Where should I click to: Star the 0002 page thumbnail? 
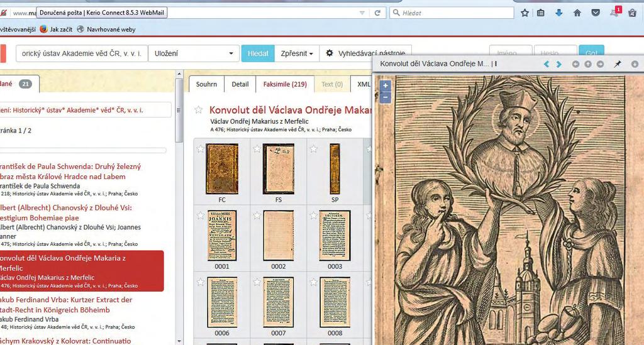click(x=257, y=216)
